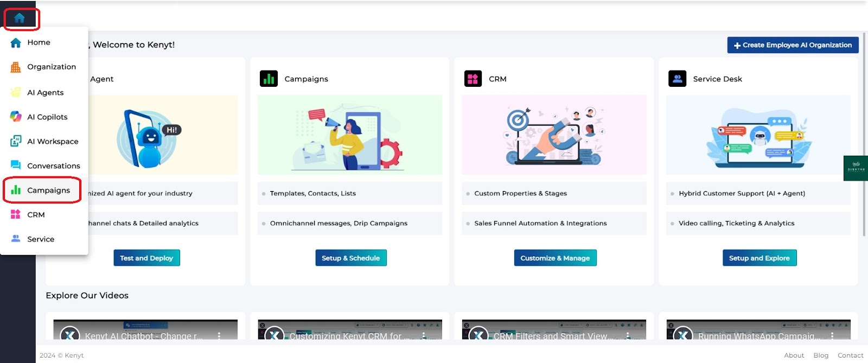Click the Customize & Manage button

(x=555, y=258)
